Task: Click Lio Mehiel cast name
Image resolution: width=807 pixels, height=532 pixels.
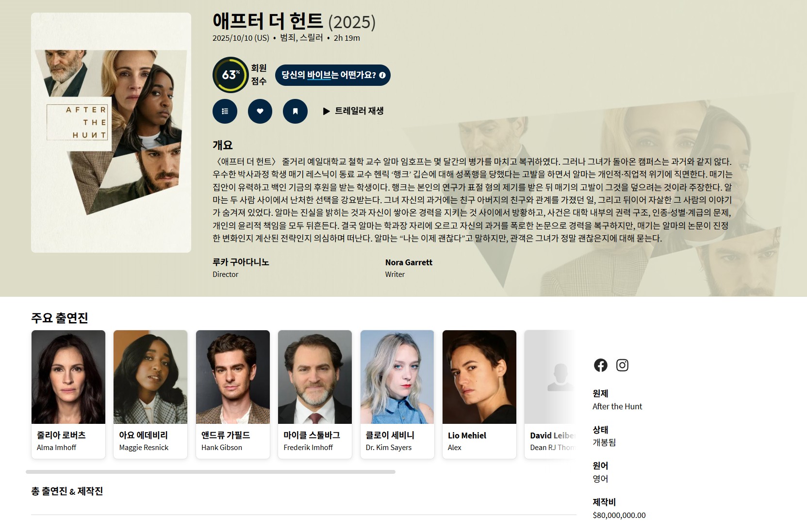Action: click(x=467, y=435)
